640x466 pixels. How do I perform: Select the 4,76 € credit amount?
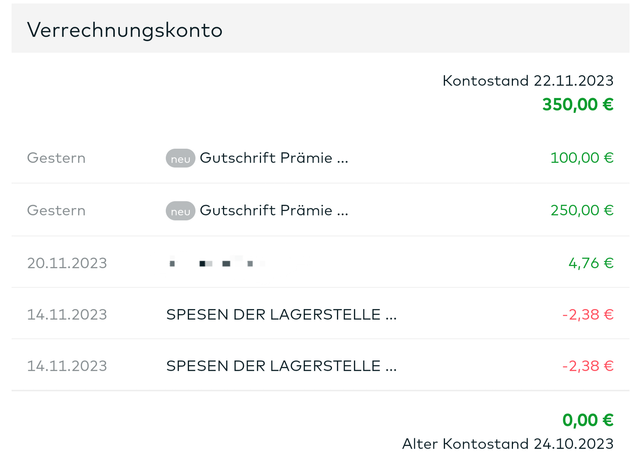tap(591, 264)
